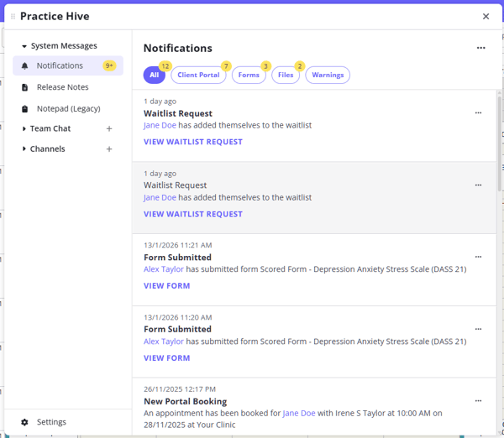
Task: Add a new channel with plus icon
Action: [109, 149]
